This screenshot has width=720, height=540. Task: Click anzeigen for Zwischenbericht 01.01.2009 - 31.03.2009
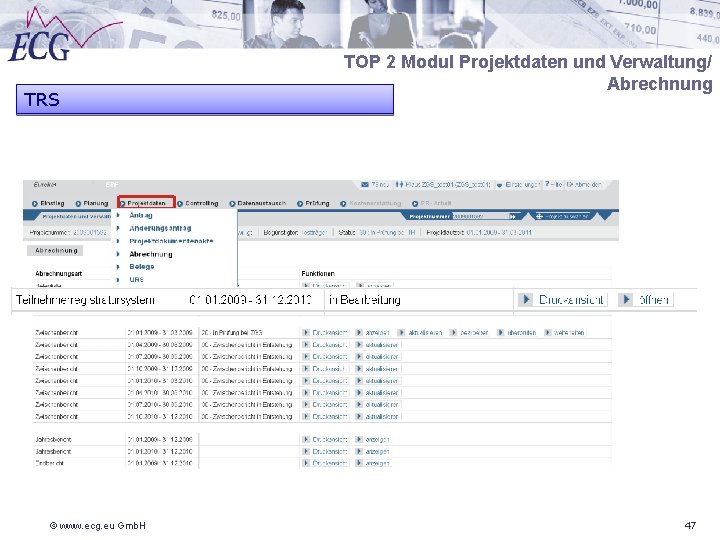click(372, 332)
